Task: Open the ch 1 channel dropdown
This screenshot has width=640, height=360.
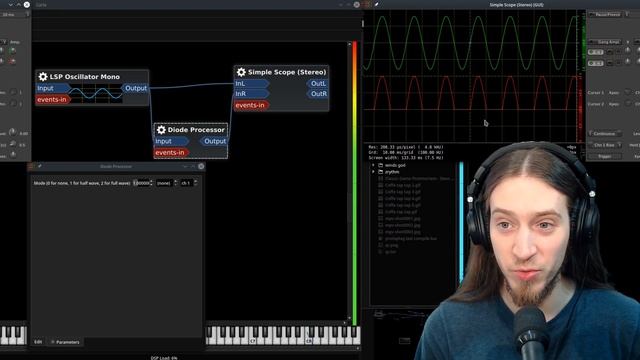Action: 189,183
